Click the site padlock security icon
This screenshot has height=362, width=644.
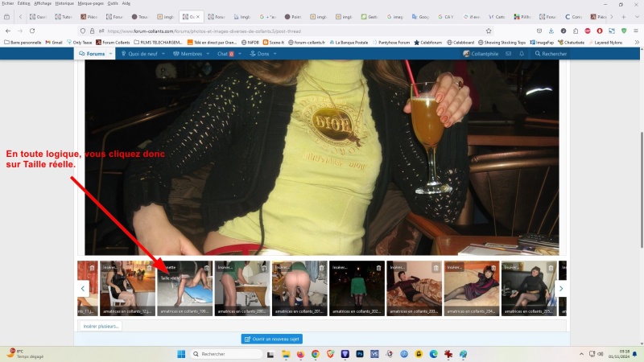(x=92, y=31)
